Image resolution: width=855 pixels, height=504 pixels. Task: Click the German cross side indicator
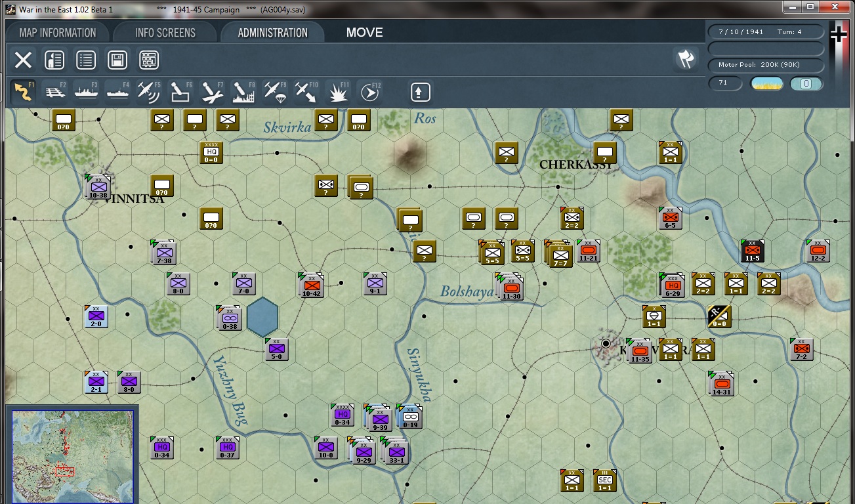pyautogui.click(x=839, y=34)
